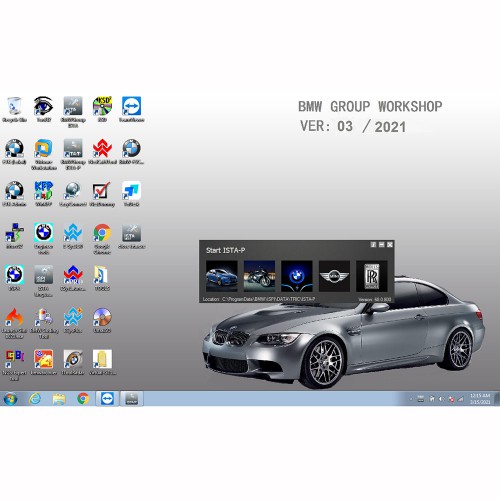Select the blue car thumbnail in ISTA-P launcher
This screenshot has height=500, width=500.
click(x=222, y=276)
